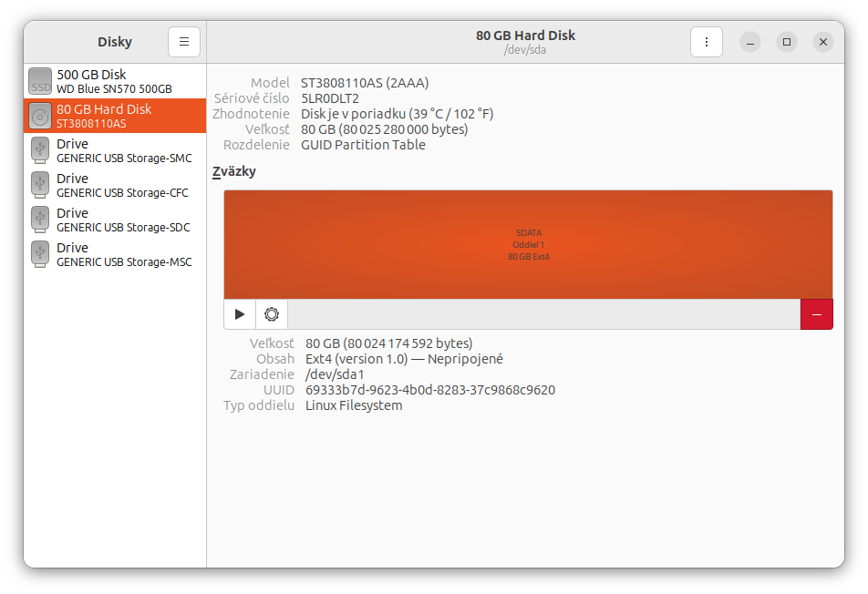Image resolution: width=868 pixels, height=594 pixels.
Task: Close the Disks window
Action: click(x=822, y=42)
